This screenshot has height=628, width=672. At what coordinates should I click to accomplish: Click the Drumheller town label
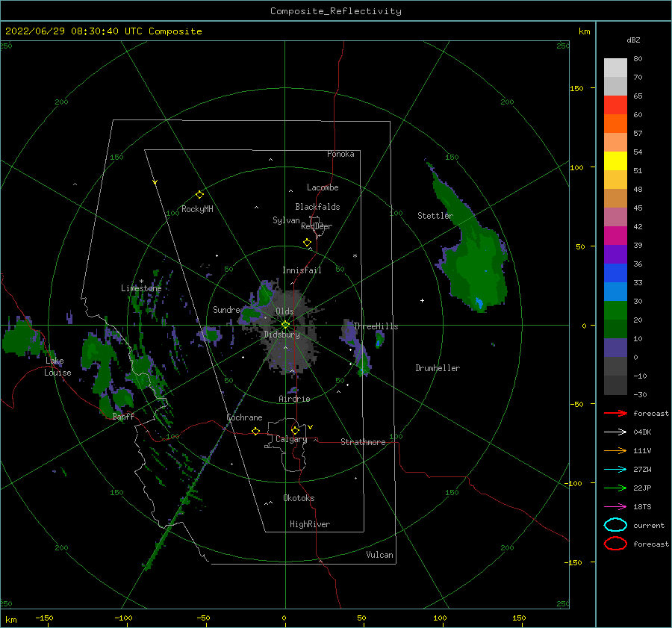pyautogui.click(x=438, y=368)
